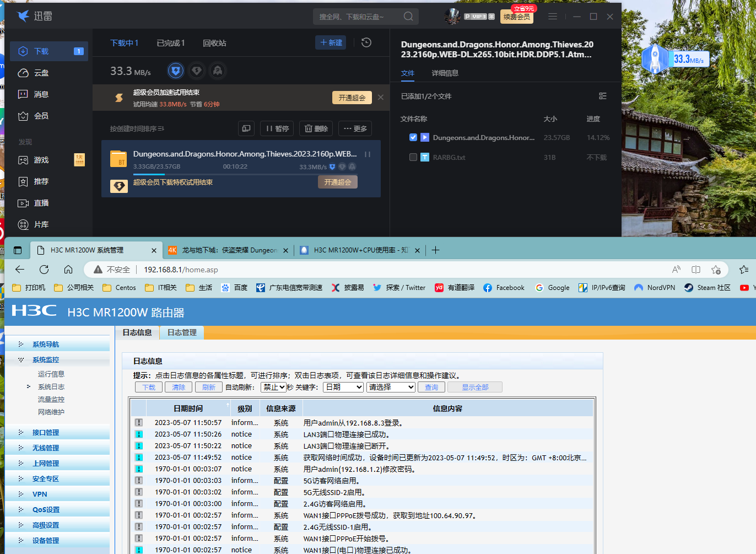The image size is (756, 554).
Task: Click the floating rocket speed widget on desktop
Action: (x=675, y=59)
